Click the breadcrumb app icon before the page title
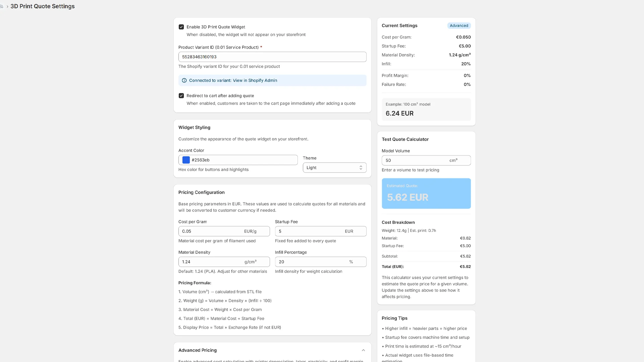The width and height of the screenshot is (644, 362). [1, 6]
